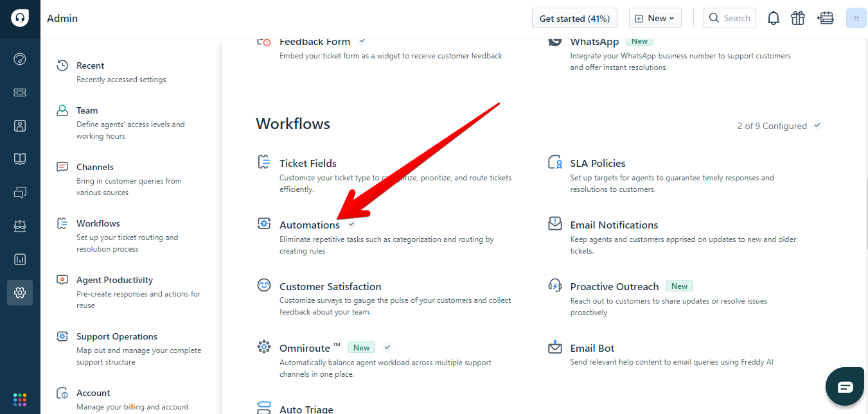
Task: Click the configured checkmark next to Automations
Action: (351, 224)
